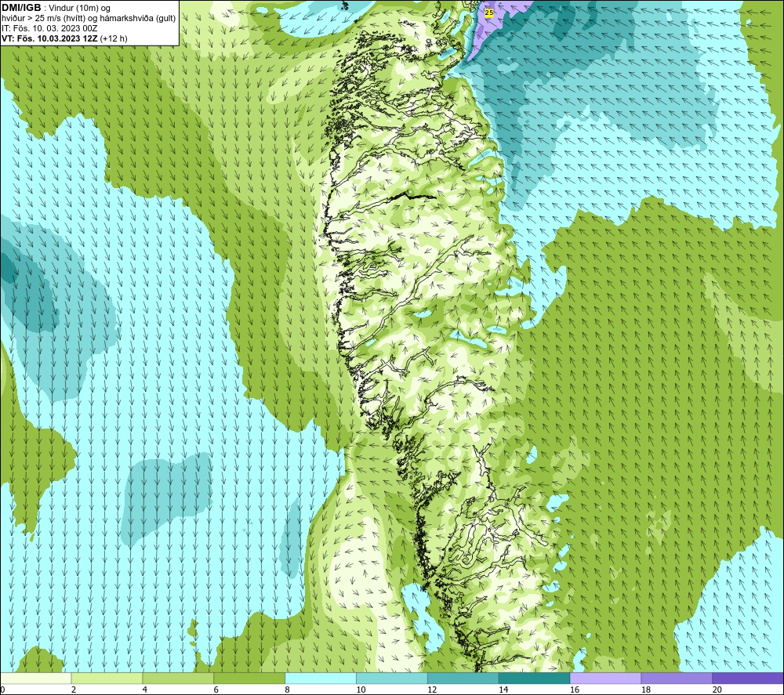
Task: Select the dark purple swatch above 20
Action: [x=748, y=678]
